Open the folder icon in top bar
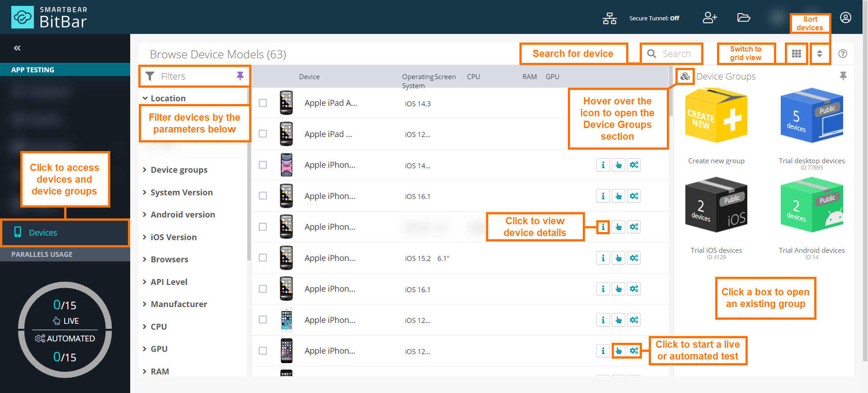Screen dimensions: 868x393 [x=743, y=18]
